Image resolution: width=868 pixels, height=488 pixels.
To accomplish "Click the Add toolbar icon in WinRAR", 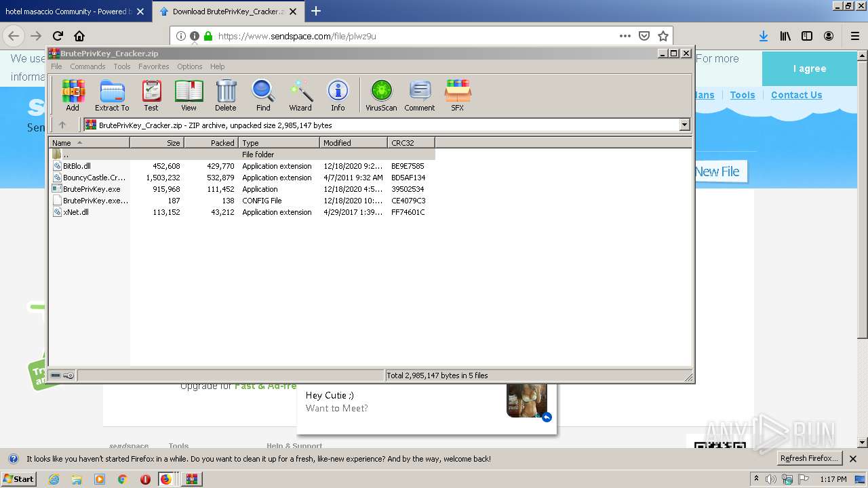I will click(73, 96).
